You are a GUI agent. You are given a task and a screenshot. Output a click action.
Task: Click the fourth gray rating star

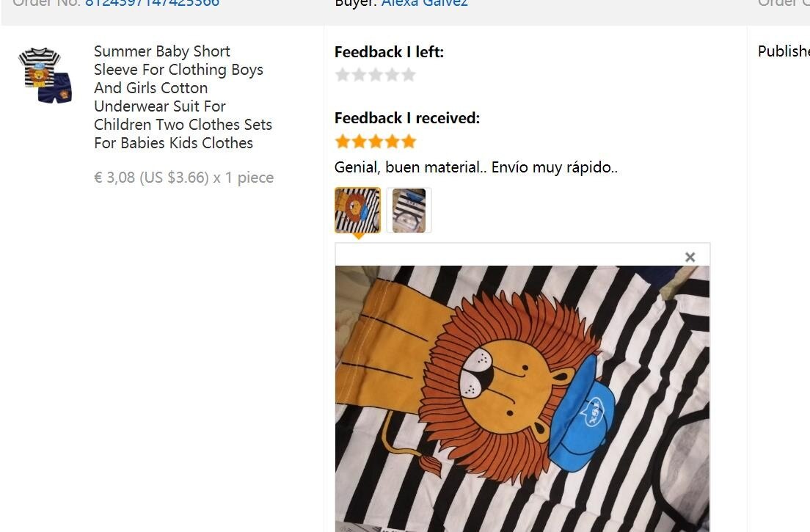point(393,74)
